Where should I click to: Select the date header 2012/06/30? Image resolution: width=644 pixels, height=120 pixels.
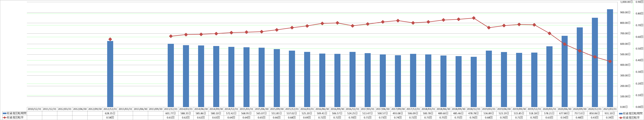pos(80,109)
